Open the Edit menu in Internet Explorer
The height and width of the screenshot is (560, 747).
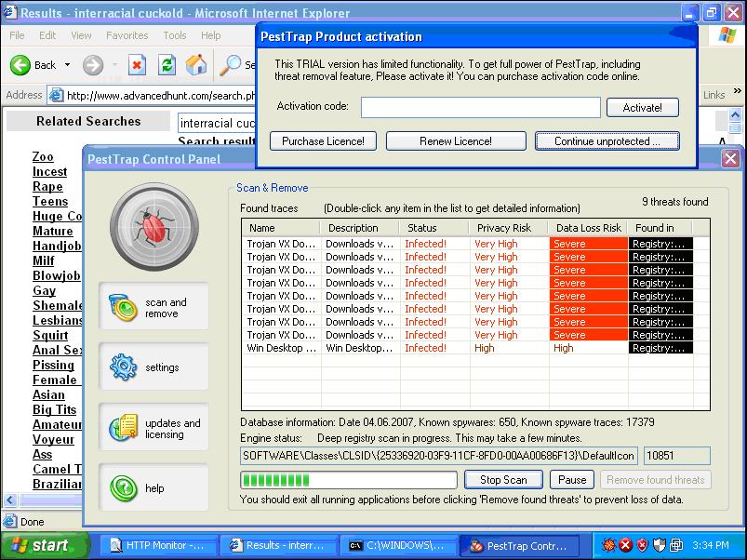tap(47, 35)
